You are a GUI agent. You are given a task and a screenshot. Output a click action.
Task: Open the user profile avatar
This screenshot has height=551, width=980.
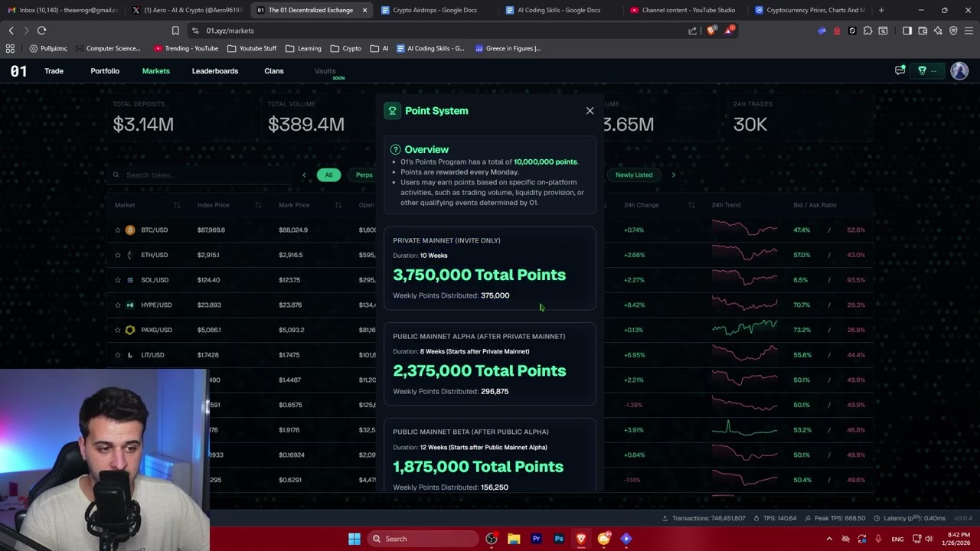[x=959, y=70]
